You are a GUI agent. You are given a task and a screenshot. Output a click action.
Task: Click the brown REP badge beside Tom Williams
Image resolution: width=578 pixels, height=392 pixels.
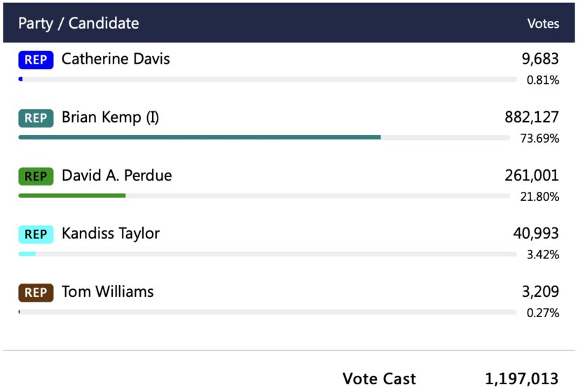point(36,293)
